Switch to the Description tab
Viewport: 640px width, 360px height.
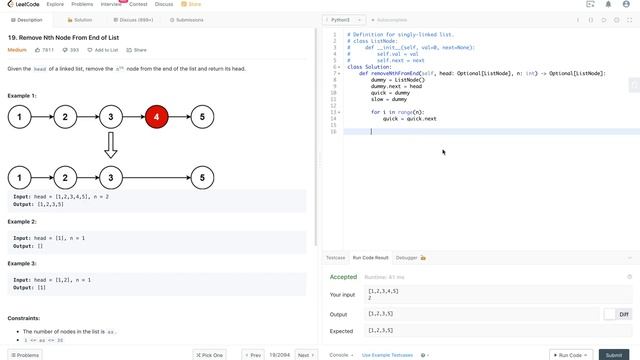[27, 20]
